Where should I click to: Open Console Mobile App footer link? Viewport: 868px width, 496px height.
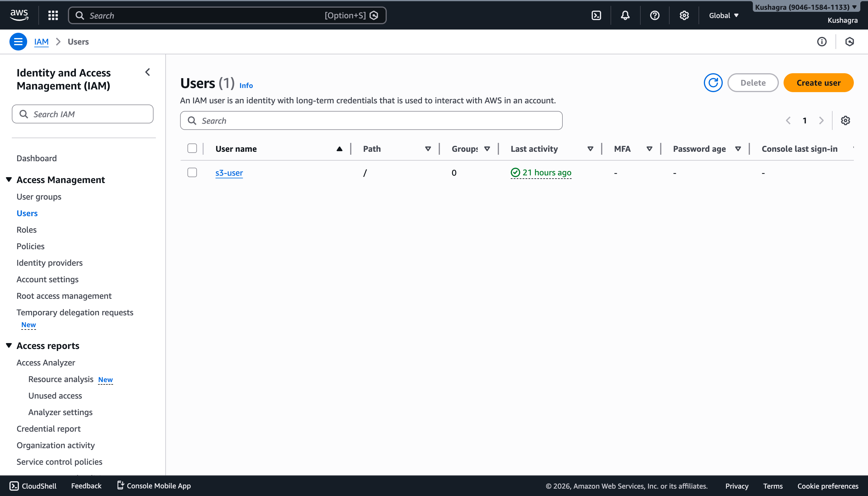pos(154,486)
